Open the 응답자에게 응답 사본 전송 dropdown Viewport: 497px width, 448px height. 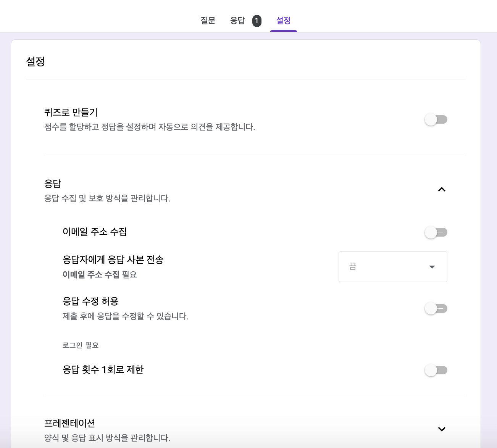click(x=392, y=266)
